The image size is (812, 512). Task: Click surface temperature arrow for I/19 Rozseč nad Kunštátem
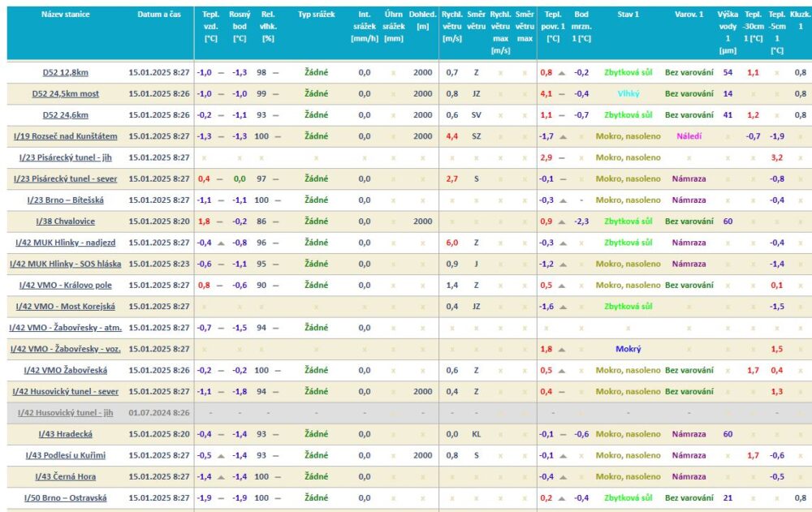[562, 136]
